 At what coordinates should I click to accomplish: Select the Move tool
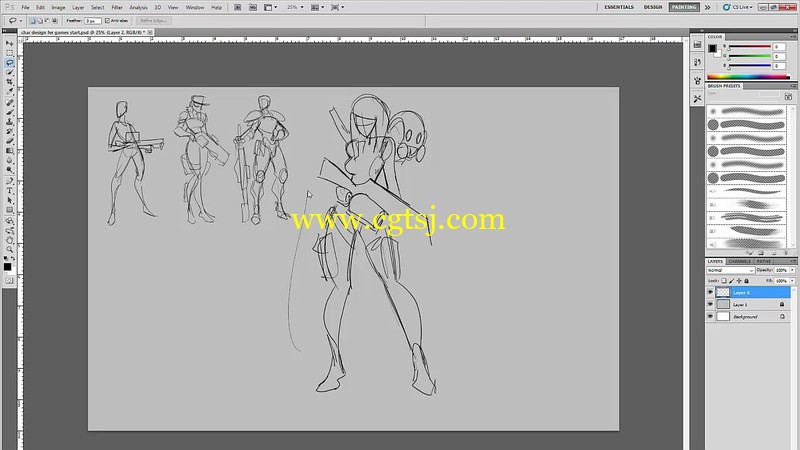click(x=10, y=44)
